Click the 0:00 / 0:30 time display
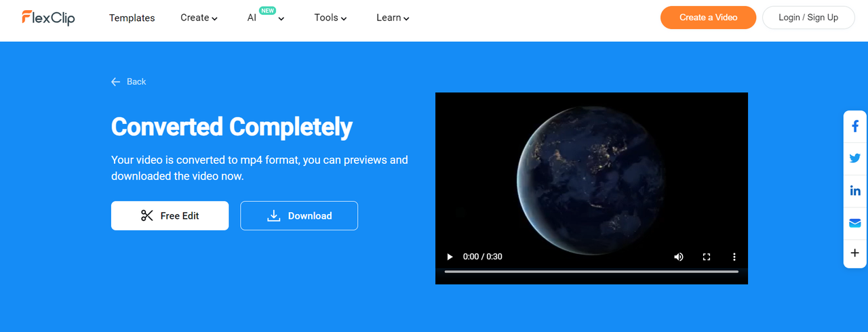 pos(482,257)
